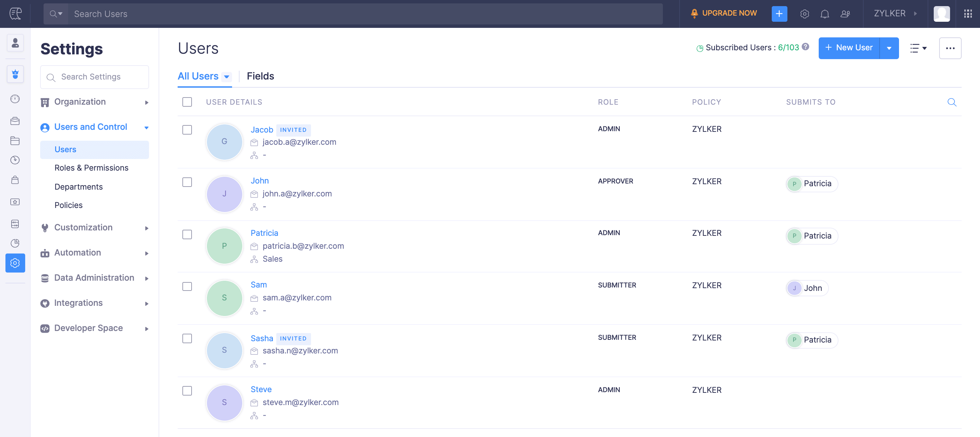The width and height of the screenshot is (980, 437).
Task: Tick the checkbox next to Patricia
Action: [187, 234]
